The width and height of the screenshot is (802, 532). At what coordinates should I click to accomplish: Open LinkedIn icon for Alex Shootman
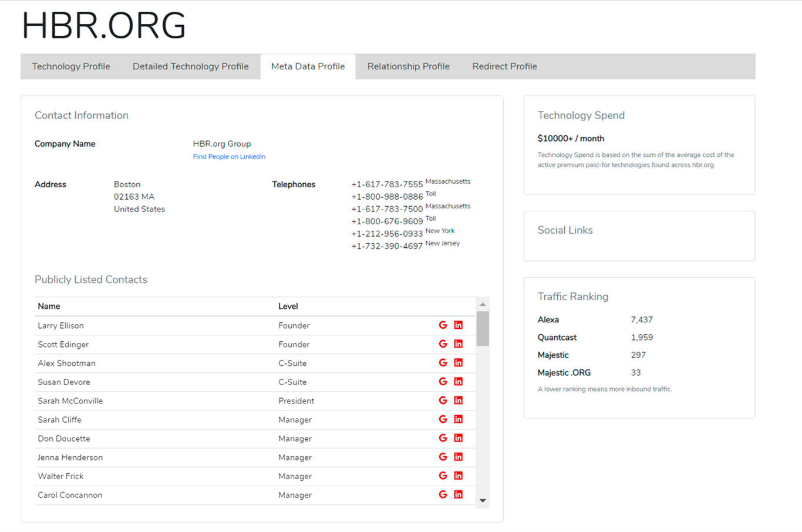click(459, 363)
